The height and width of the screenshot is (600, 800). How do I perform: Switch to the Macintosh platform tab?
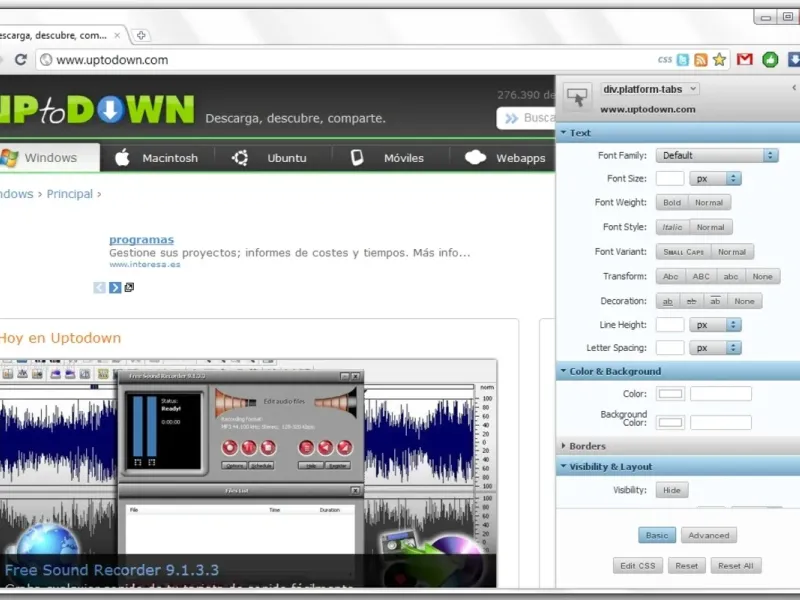[157, 158]
